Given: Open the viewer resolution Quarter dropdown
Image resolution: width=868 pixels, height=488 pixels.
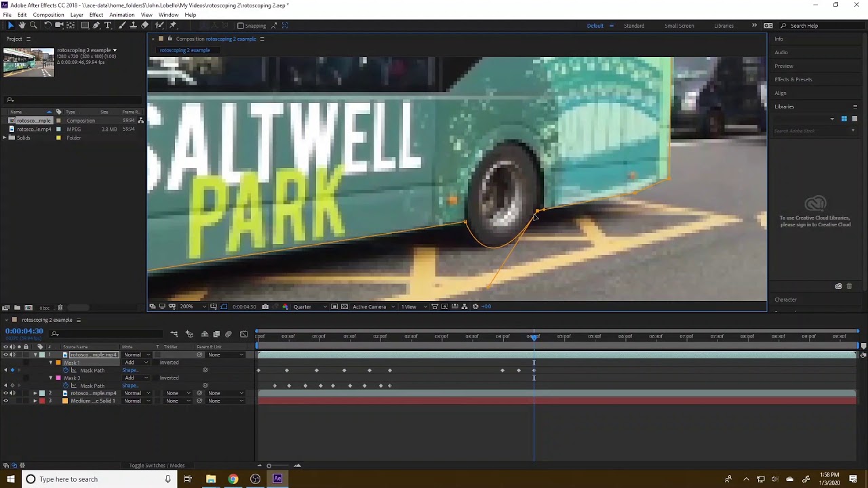Looking at the screenshot, I should coord(310,306).
